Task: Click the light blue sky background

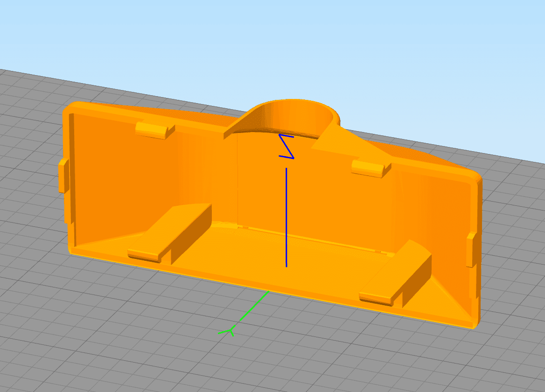Action: coord(280,37)
